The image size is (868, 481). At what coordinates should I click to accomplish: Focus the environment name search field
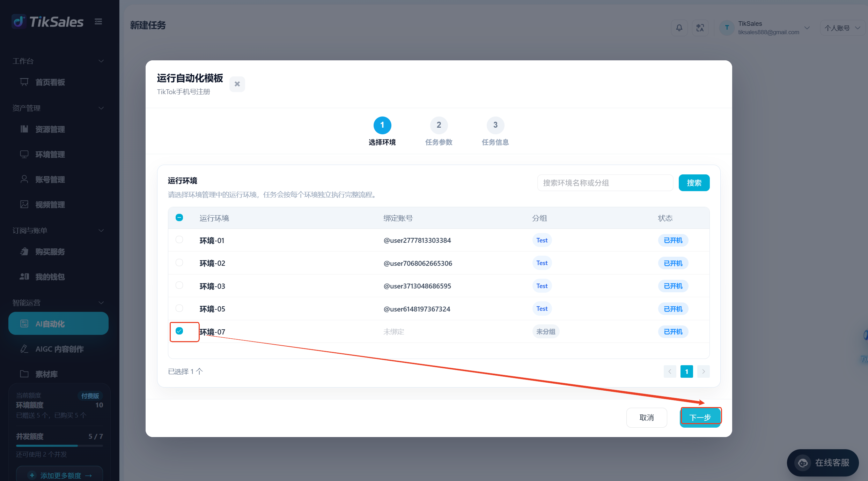(x=605, y=183)
